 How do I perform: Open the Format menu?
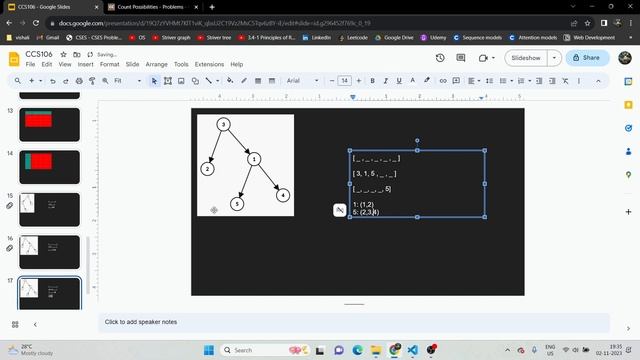point(109,64)
